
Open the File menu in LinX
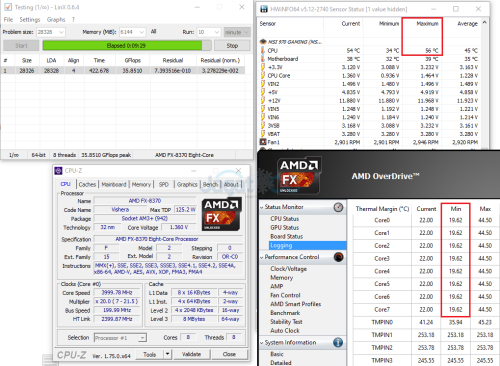(8, 20)
